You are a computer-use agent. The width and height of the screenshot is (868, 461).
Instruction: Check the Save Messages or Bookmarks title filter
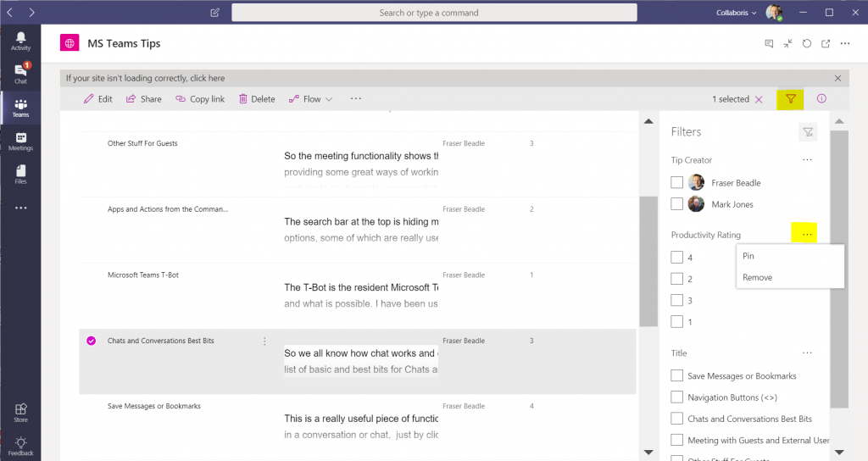[x=676, y=375]
